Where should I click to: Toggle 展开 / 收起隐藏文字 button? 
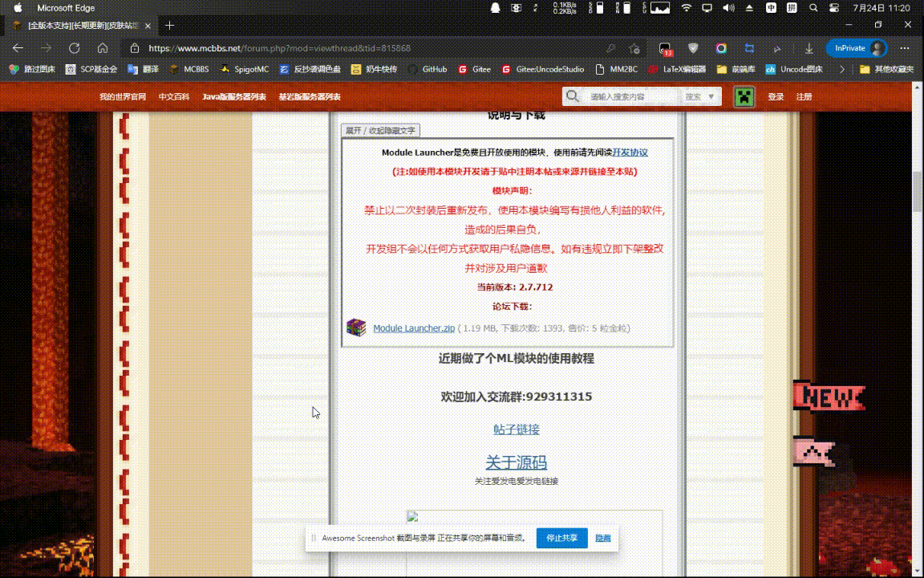point(380,130)
